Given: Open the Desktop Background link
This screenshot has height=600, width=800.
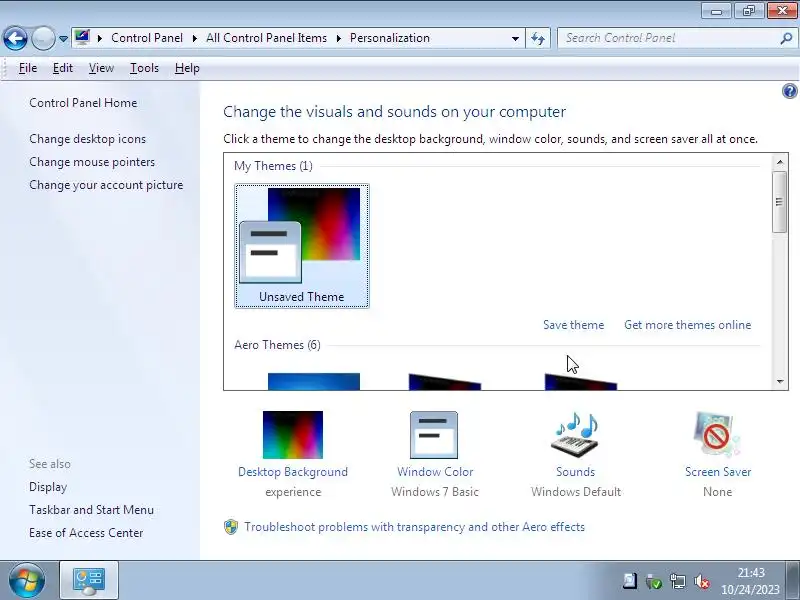Looking at the screenshot, I should pos(293,472).
